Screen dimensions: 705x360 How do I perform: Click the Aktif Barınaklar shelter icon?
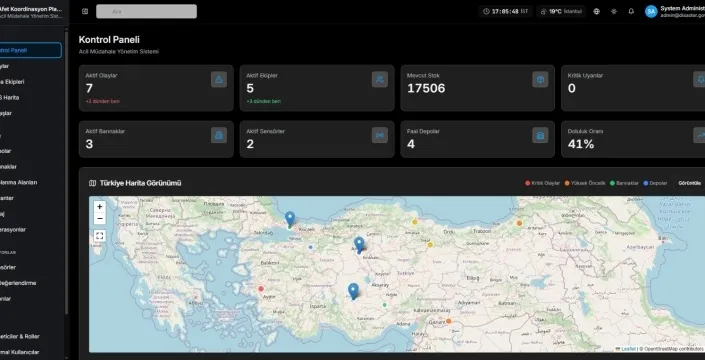point(219,135)
